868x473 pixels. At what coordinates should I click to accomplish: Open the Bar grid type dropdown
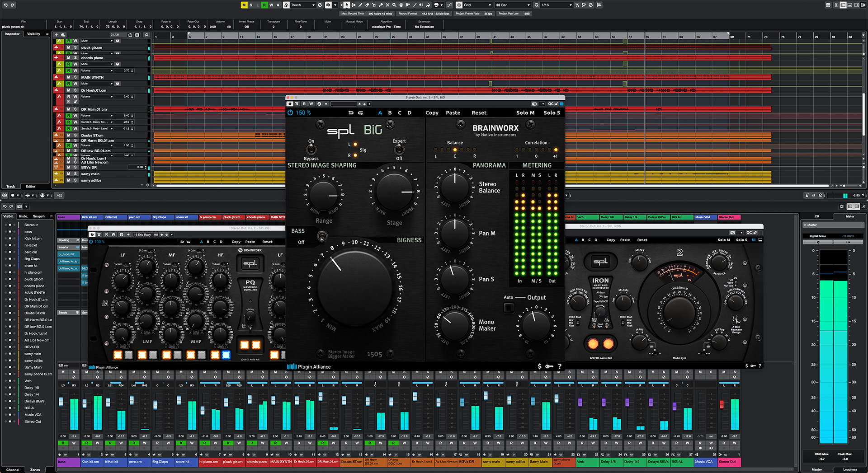513,5
